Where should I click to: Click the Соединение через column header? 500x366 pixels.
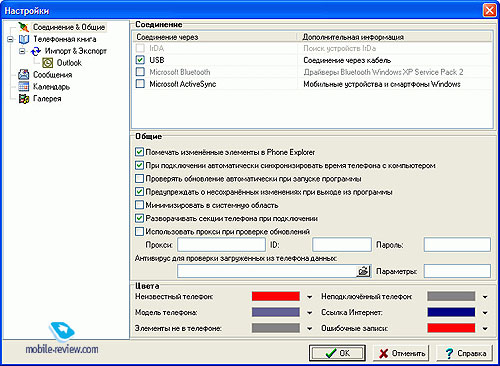(215, 37)
